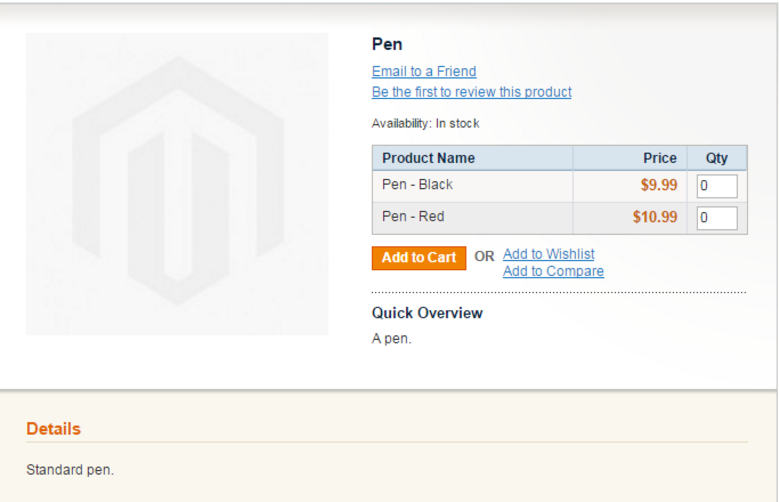Click the Pen - Red product name cell
The image size is (779, 502).
pyautogui.click(x=472, y=218)
